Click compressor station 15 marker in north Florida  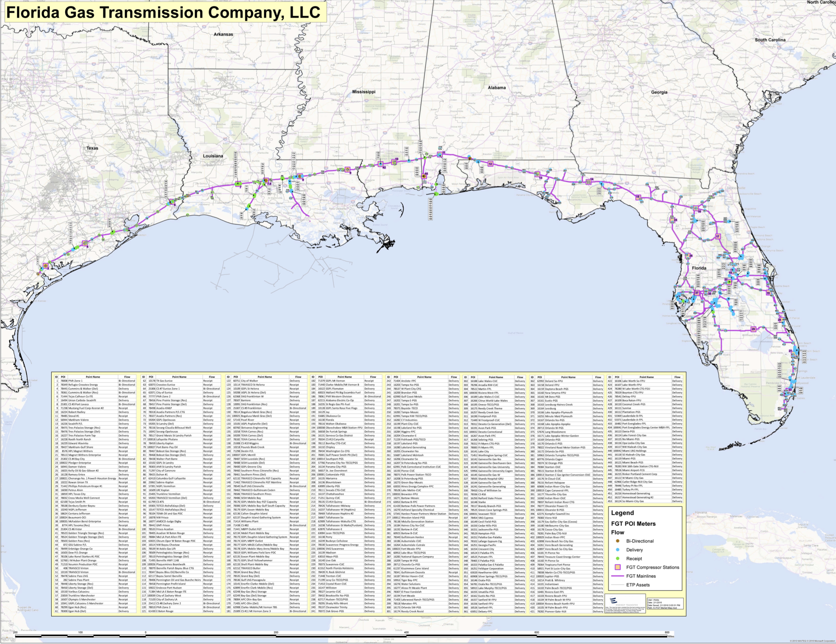pos(638,197)
